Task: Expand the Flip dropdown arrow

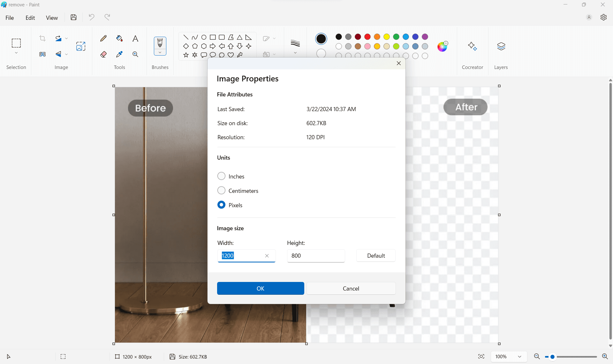Action: [x=66, y=54]
